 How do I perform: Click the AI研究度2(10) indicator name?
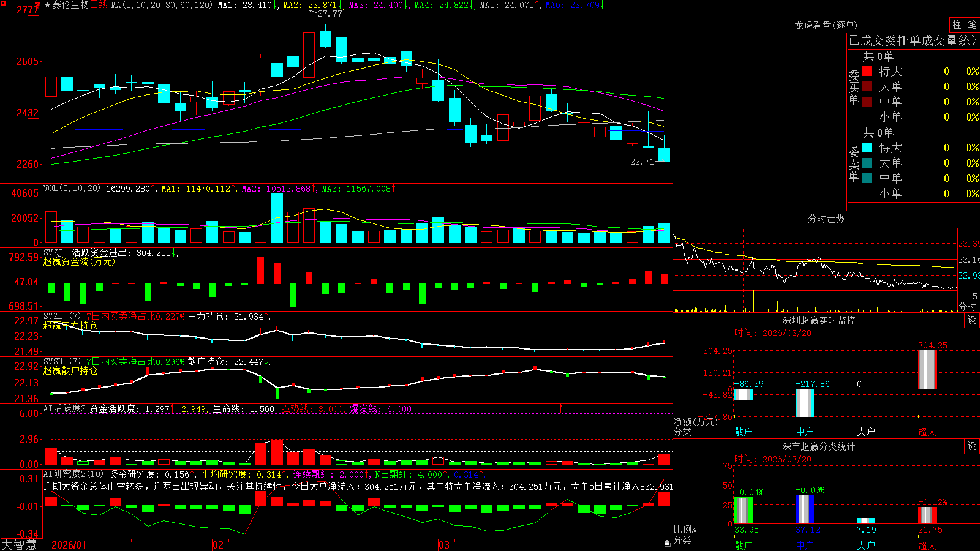73,474
